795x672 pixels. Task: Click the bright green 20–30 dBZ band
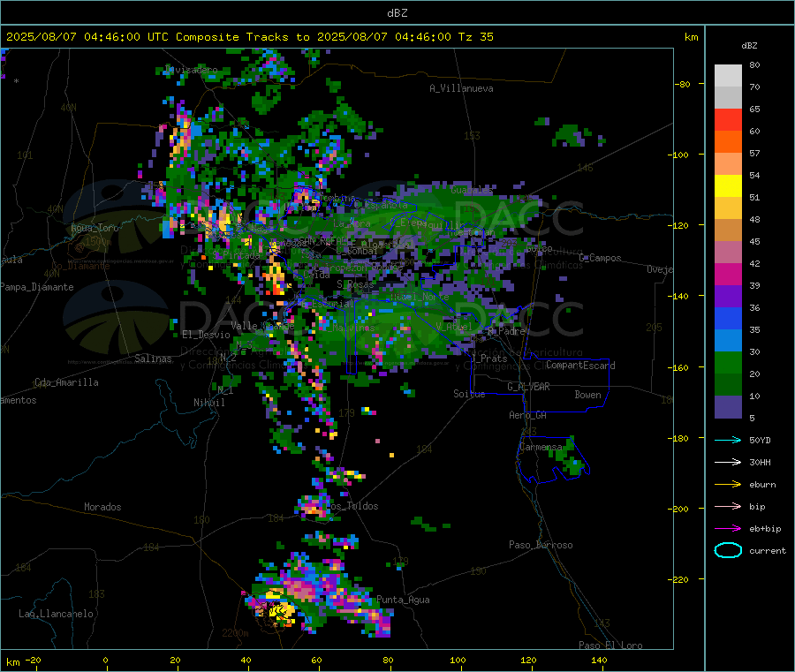[728, 363]
